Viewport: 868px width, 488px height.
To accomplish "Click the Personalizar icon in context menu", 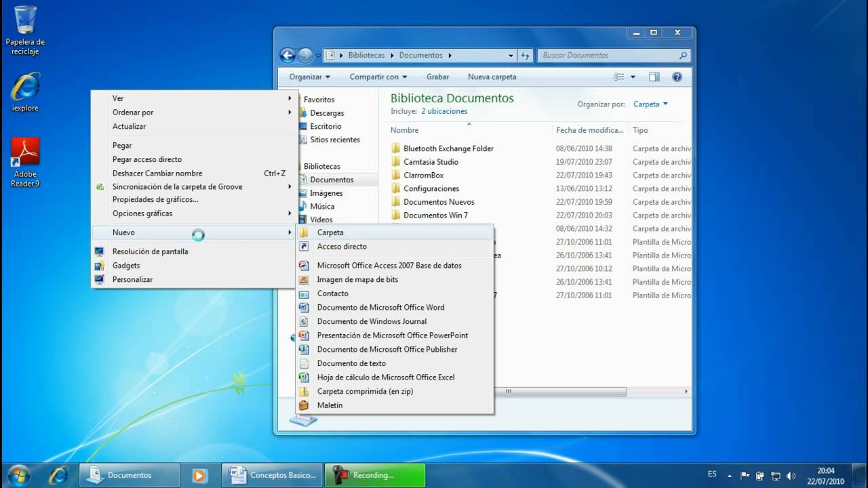I will click(100, 279).
